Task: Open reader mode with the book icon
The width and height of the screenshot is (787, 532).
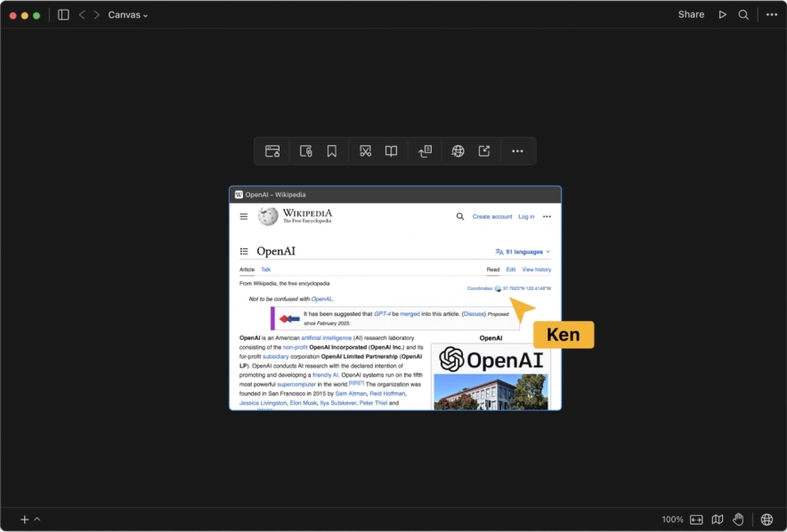Action: pos(391,151)
